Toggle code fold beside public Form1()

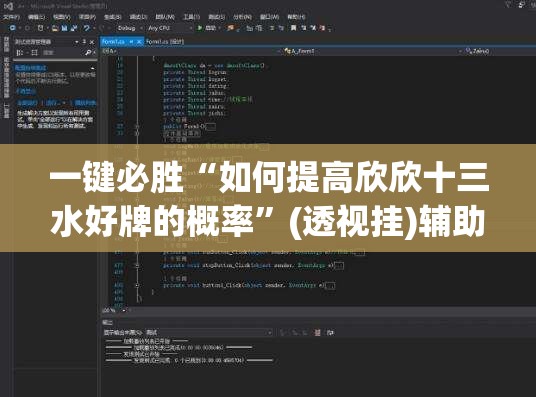point(137,127)
